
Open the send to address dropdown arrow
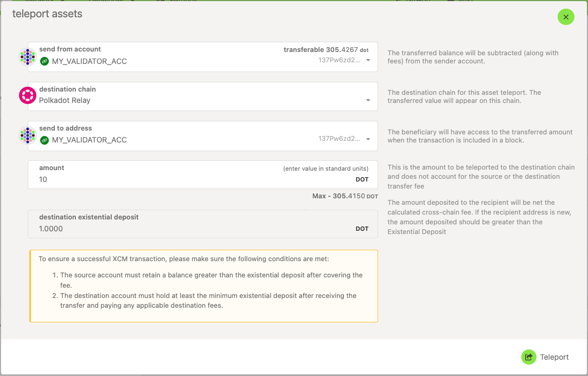pyautogui.click(x=368, y=139)
